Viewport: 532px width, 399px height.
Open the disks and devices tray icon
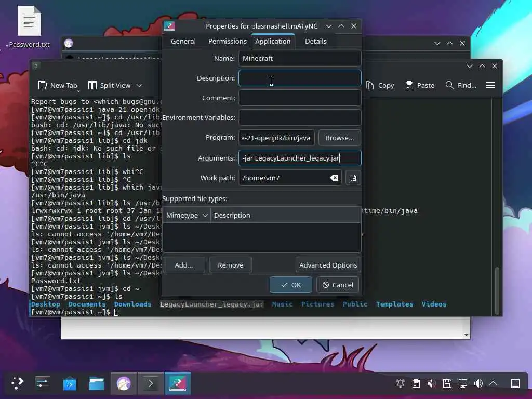[x=447, y=383]
